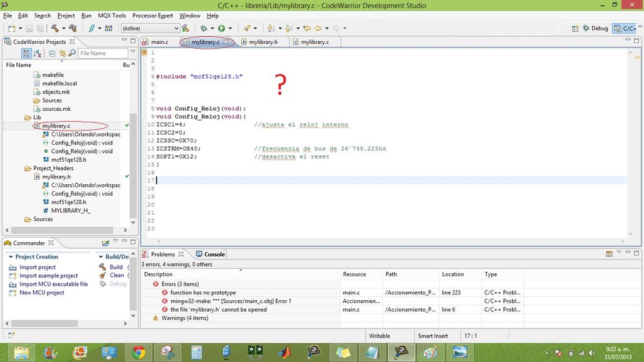This screenshot has height=362, width=644.
Task: Open the Problems view menu triangle
Action: coord(619,252)
